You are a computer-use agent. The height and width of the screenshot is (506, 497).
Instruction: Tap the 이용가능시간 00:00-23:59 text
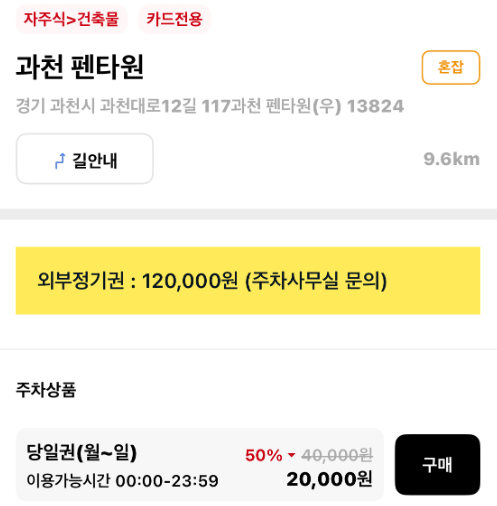pos(122,481)
